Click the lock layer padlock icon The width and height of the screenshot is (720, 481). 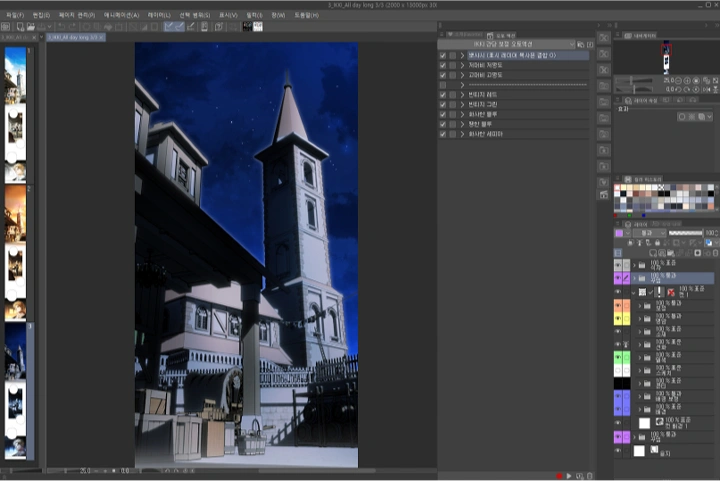pos(657,243)
